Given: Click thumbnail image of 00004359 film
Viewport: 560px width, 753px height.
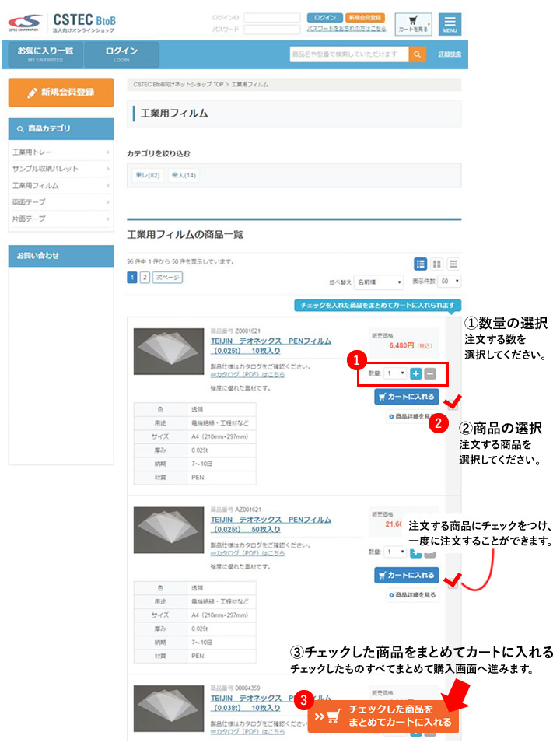Looking at the screenshot, I should coord(169,709).
